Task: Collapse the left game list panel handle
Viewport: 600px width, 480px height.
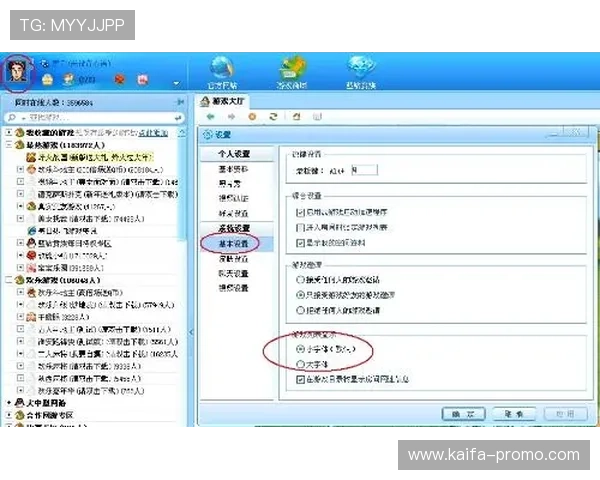Action: point(191,332)
